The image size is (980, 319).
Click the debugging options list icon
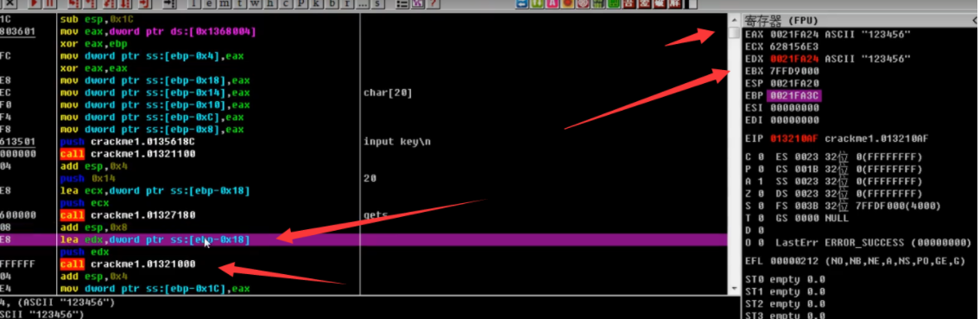click(x=402, y=3)
